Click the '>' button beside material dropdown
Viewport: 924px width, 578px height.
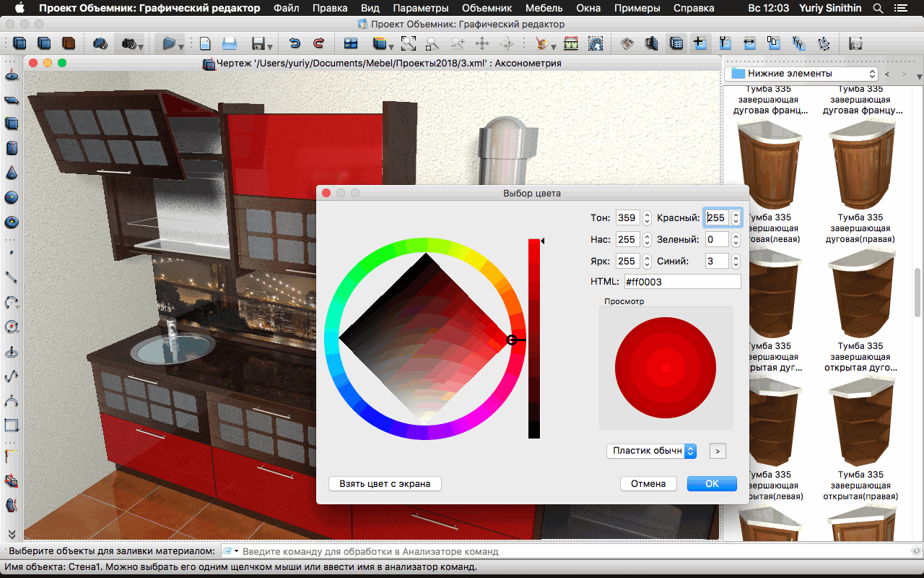click(717, 451)
